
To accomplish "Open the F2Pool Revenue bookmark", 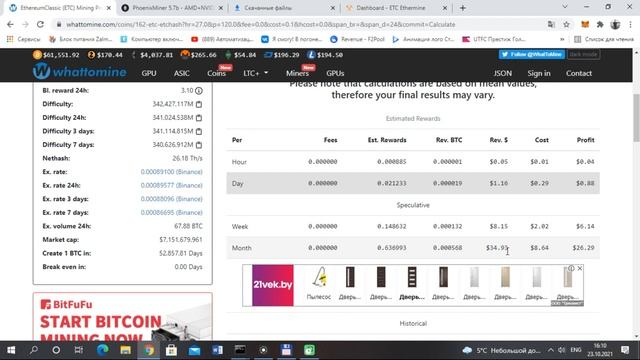I will (x=358, y=39).
